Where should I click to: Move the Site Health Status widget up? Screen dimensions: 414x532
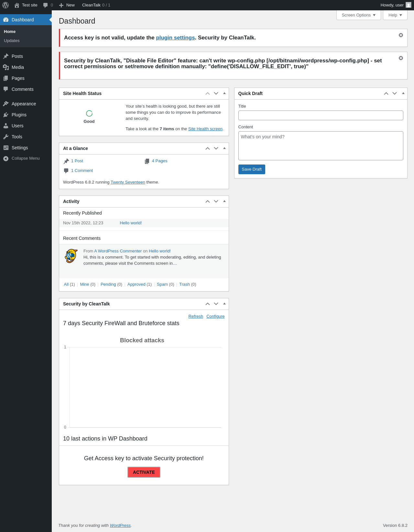pyautogui.click(x=208, y=93)
